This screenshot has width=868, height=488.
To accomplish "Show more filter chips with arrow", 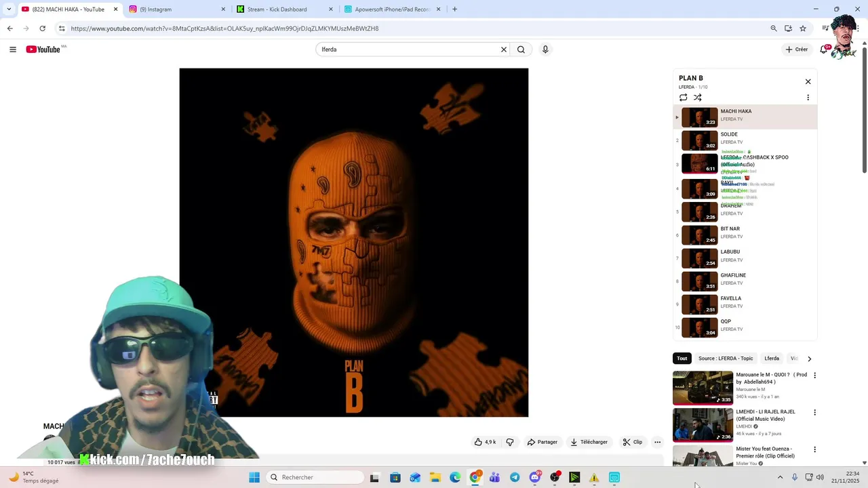I will coord(809,359).
